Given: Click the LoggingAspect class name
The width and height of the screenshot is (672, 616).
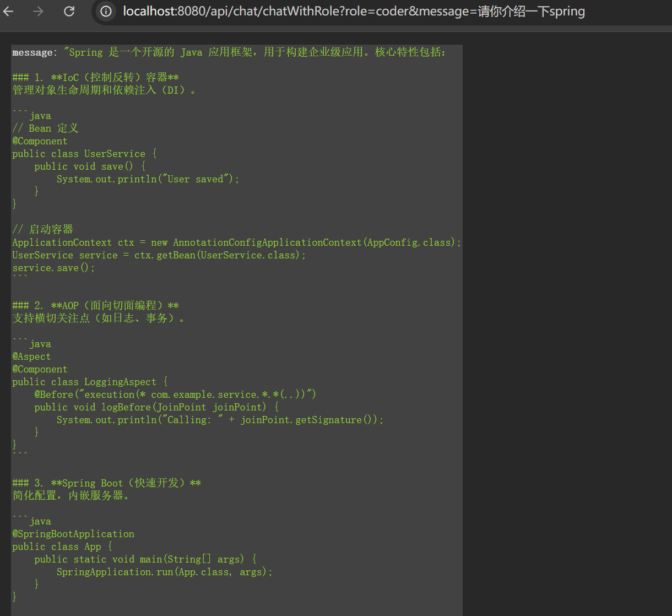Looking at the screenshot, I should [120, 381].
